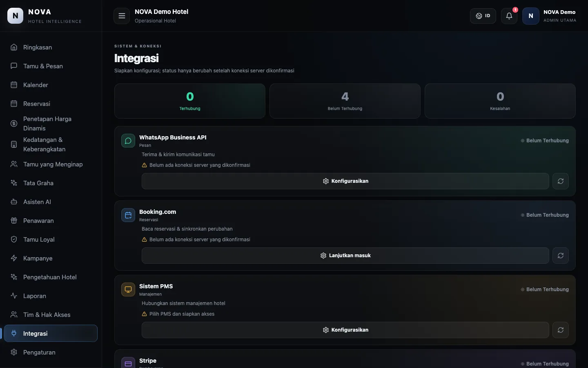This screenshot has height=368, width=588.
Task: Open Ringkasan from the sidebar
Action: tap(51, 47)
